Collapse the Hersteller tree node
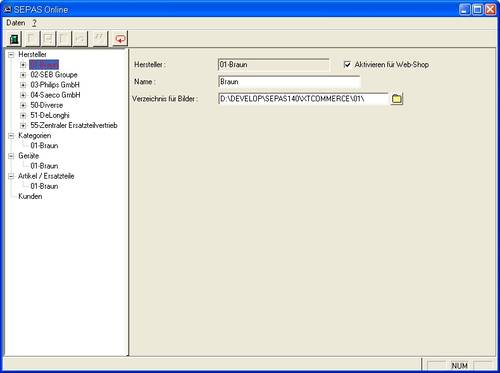The height and width of the screenshot is (373, 500). tap(11, 54)
